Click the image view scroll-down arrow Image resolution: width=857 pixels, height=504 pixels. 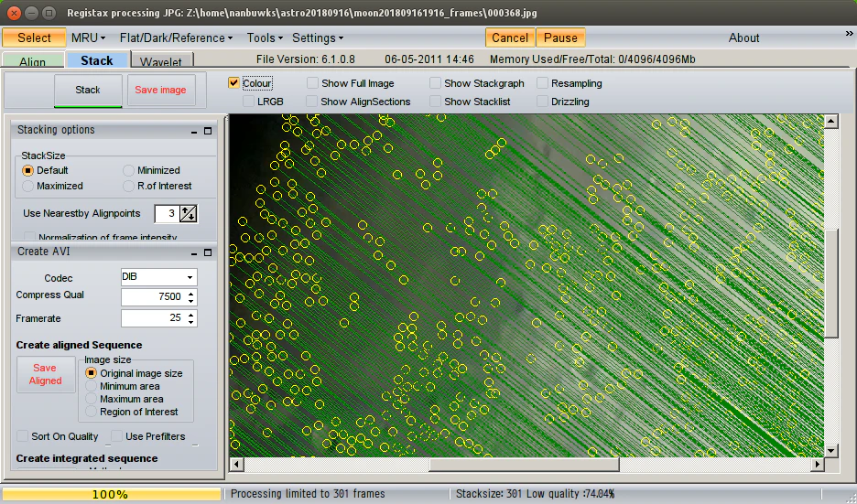(831, 450)
